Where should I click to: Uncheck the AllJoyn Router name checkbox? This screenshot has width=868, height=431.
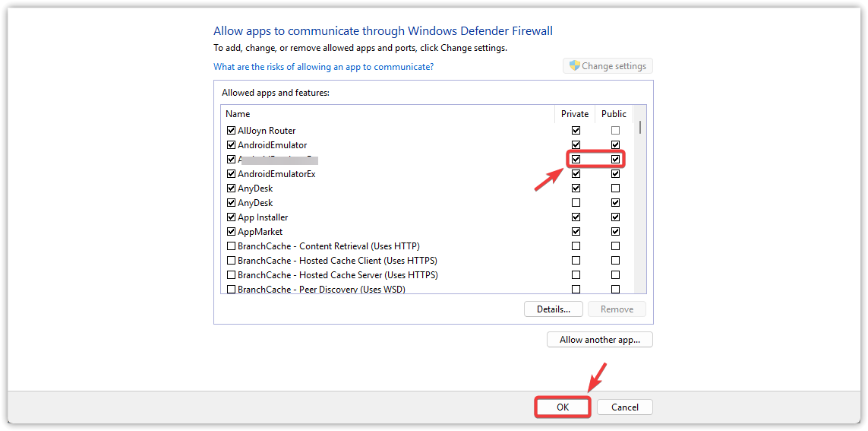231,131
